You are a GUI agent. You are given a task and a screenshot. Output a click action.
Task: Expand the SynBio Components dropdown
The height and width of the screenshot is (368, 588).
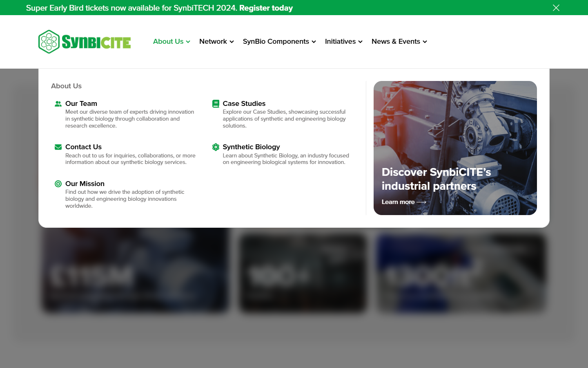tap(314, 42)
